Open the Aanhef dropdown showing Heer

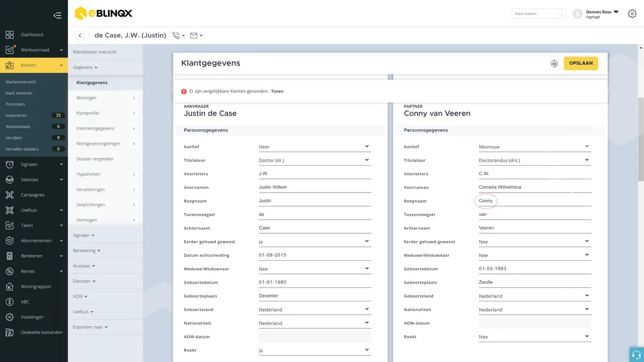coord(314,146)
